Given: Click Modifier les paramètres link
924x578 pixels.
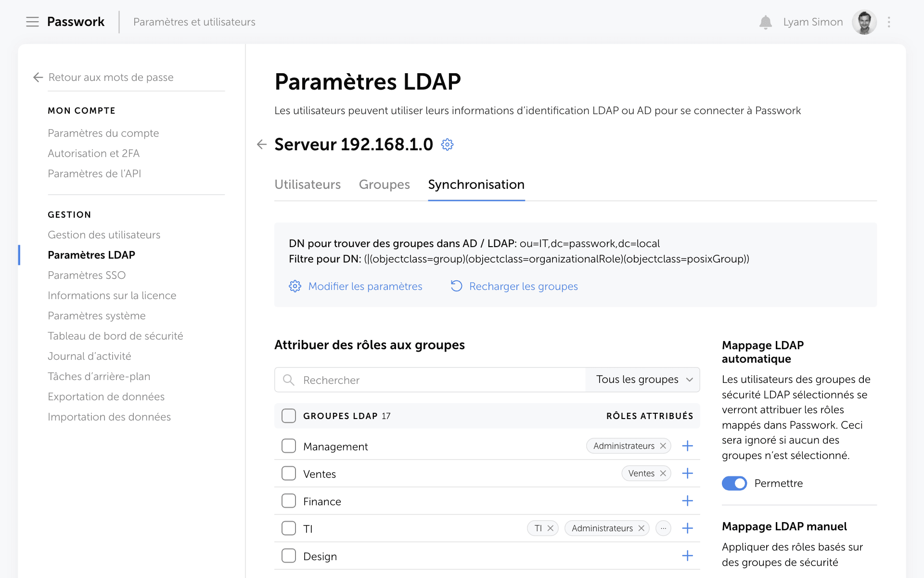Looking at the screenshot, I should point(365,286).
